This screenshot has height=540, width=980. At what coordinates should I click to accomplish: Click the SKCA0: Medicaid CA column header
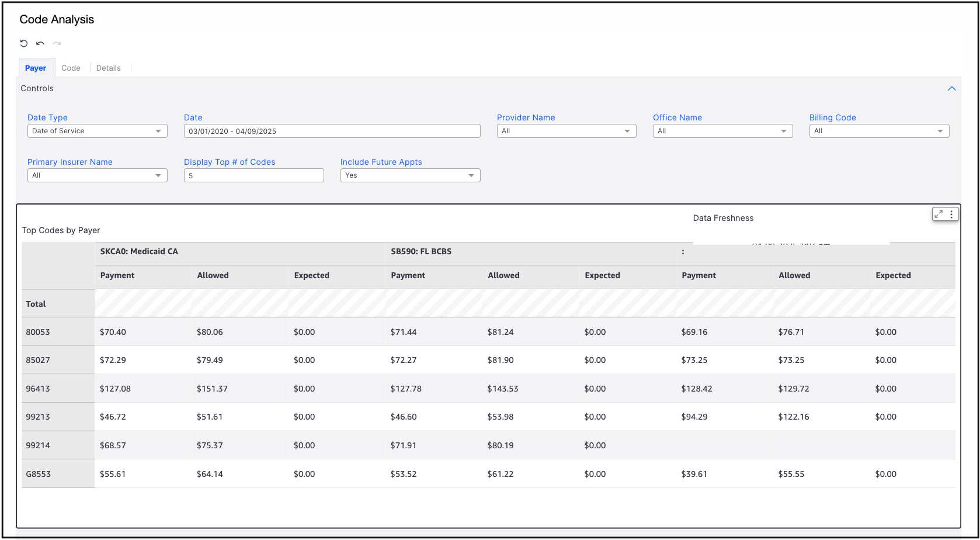click(x=139, y=252)
